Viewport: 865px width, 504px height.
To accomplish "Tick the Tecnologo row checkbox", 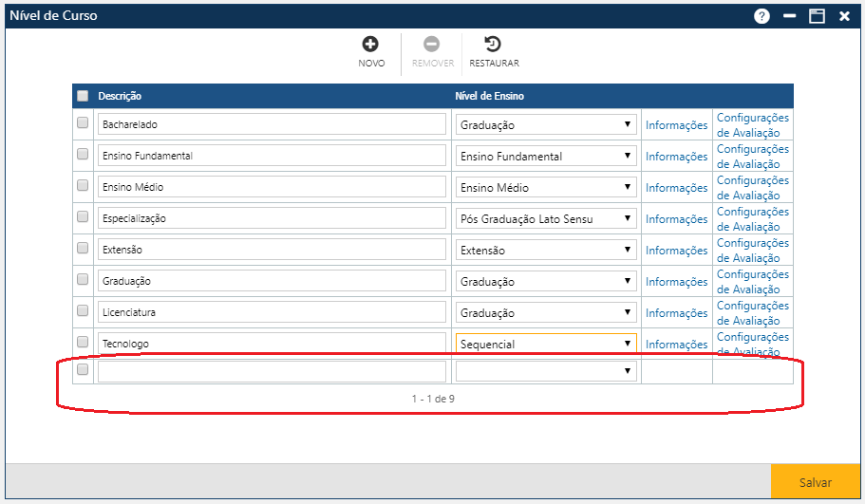I will 83,343.
